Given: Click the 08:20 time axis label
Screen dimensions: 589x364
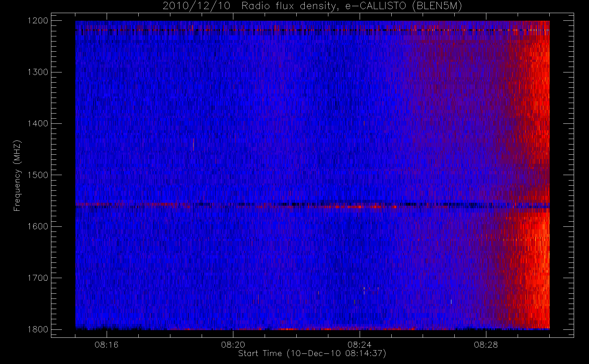Looking at the screenshot, I should (x=233, y=345).
